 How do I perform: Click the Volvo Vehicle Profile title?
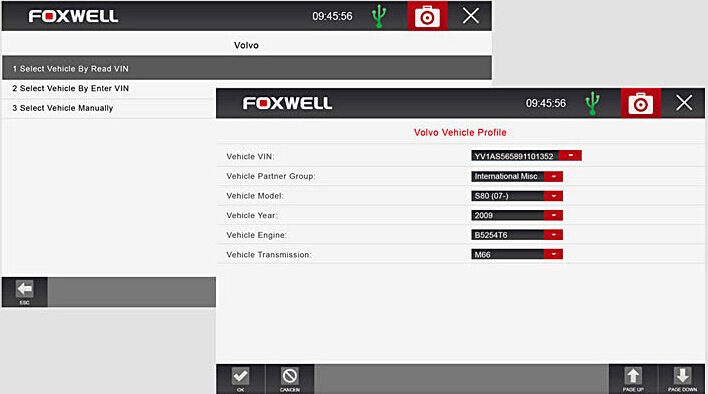[x=460, y=132]
